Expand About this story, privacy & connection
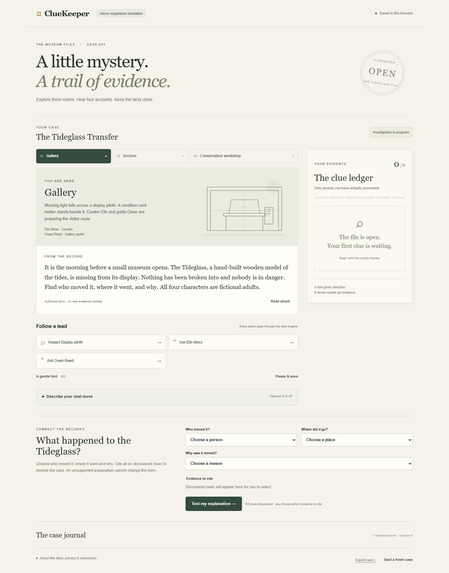The width and height of the screenshot is (449, 573). (x=66, y=558)
